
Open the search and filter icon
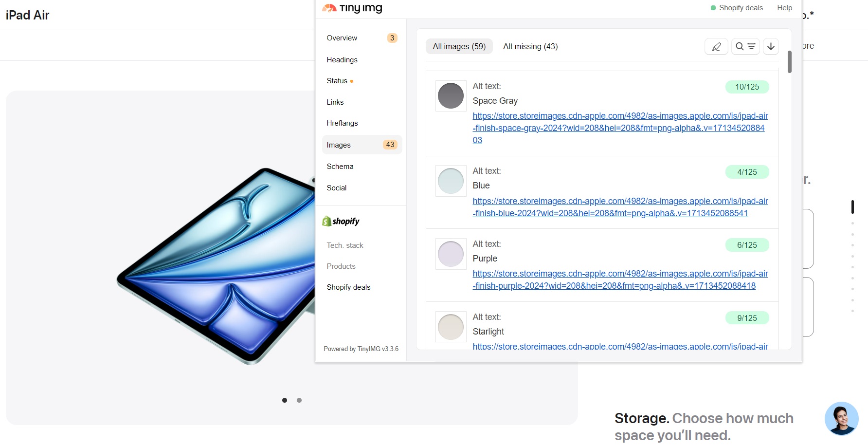[x=745, y=47]
